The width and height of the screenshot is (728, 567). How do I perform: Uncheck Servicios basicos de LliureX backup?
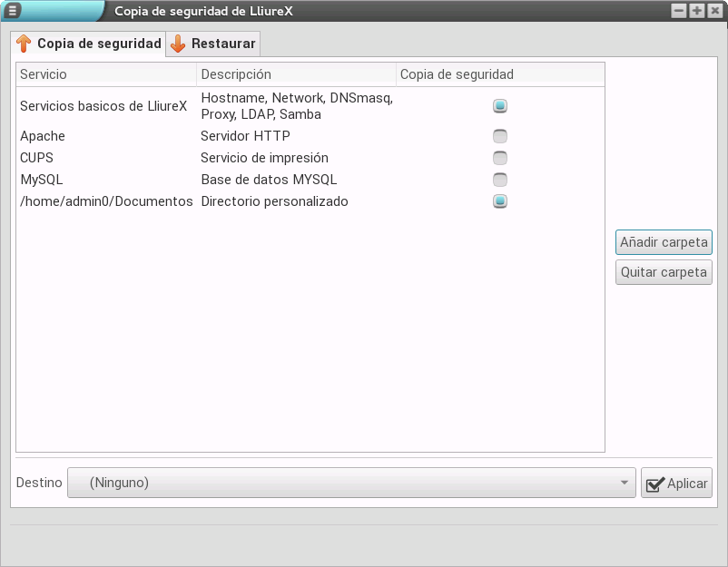coord(500,106)
